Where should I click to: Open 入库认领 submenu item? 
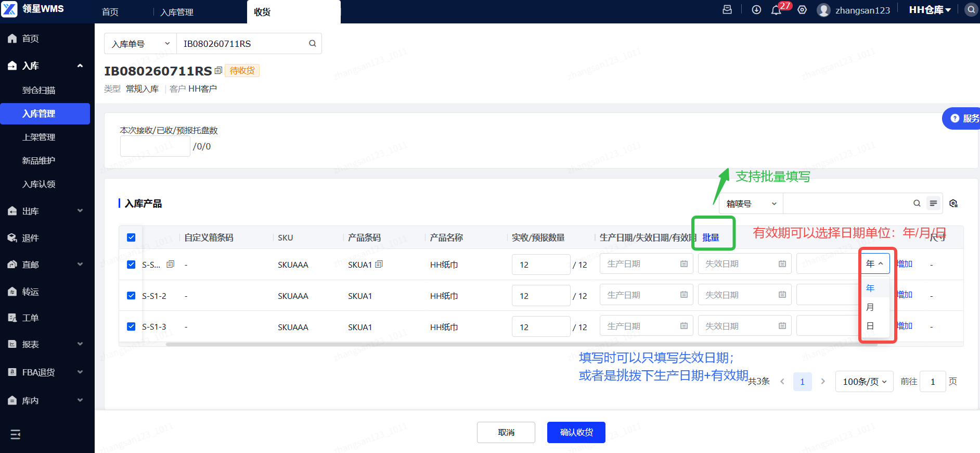(38, 184)
